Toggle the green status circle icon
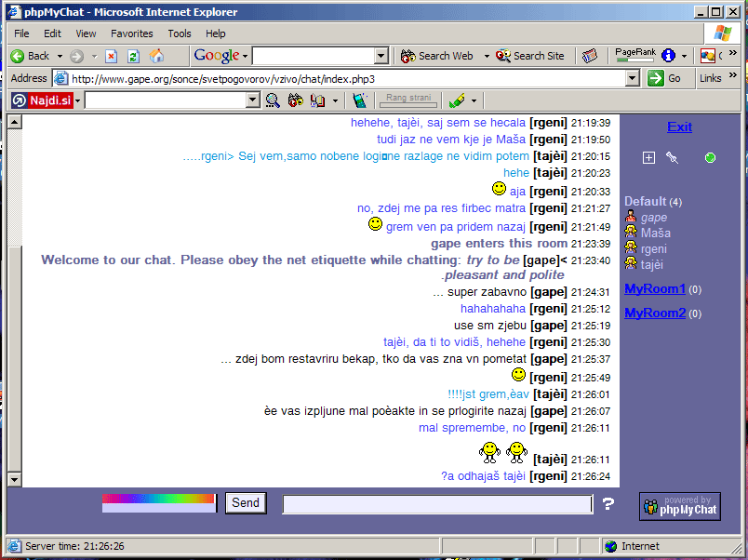 coord(710,158)
